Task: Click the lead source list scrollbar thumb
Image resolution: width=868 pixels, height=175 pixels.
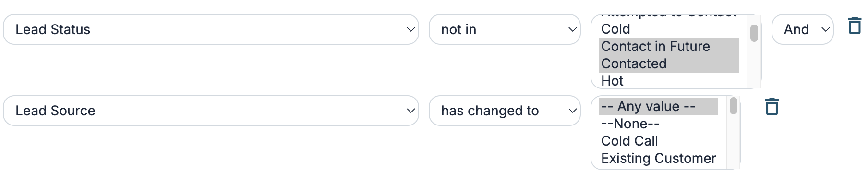Action: (733, 106)
